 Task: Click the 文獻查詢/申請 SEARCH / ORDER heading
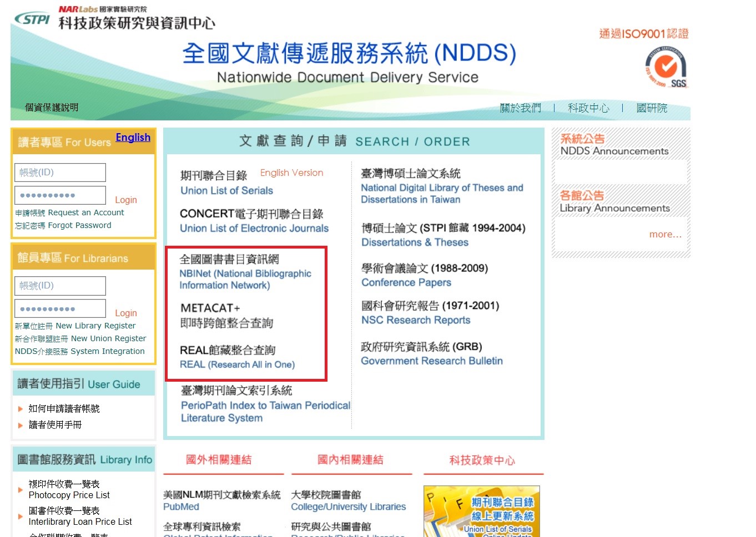354,141
